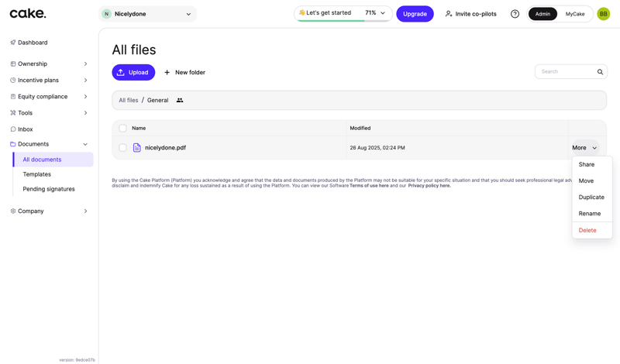620x364 pixels.
Task: Click the Cake logo
Action: tap(28, 13)
